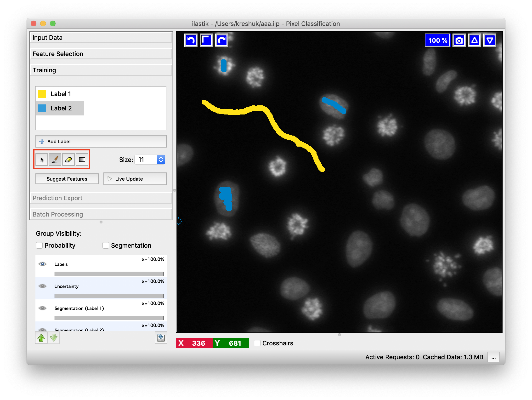Show the Segmentation (Label 1) layer

pyautogui.click(x=43, y=309)
